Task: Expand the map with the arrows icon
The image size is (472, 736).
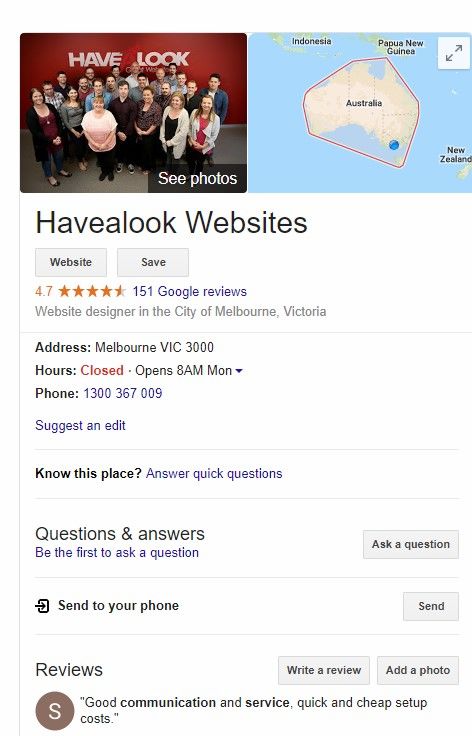Action: tap(454, 54)
